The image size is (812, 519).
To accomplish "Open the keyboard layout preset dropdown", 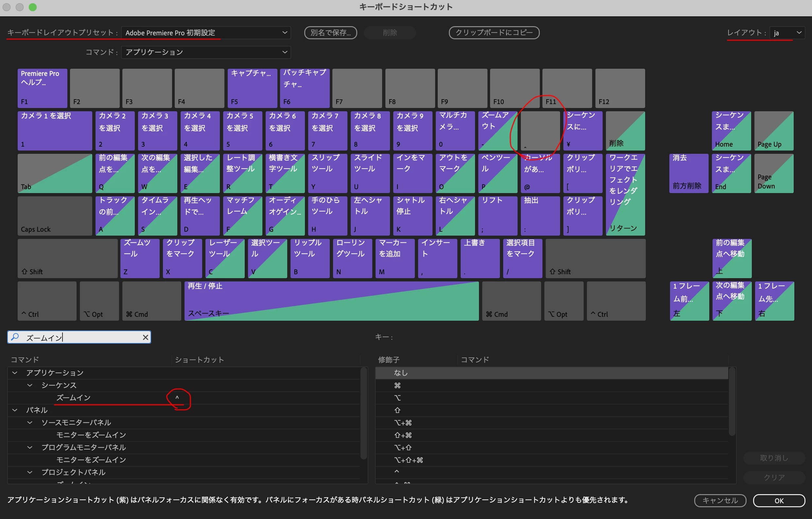I will 206,33.
